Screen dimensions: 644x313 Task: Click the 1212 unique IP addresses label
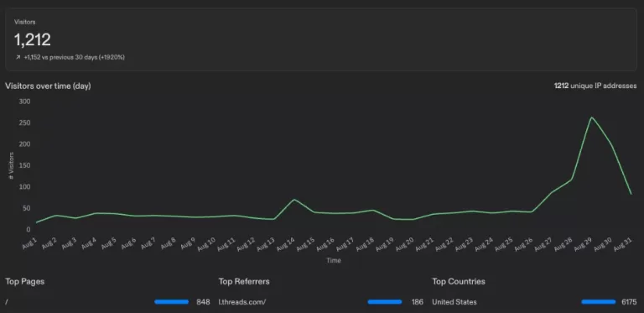[x=595, y=86]
